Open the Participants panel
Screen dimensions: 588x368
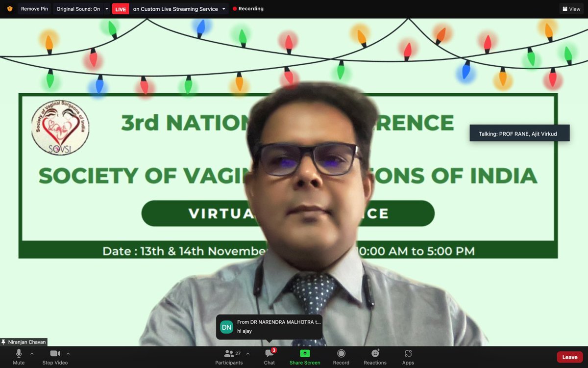[x=229, y=357]
